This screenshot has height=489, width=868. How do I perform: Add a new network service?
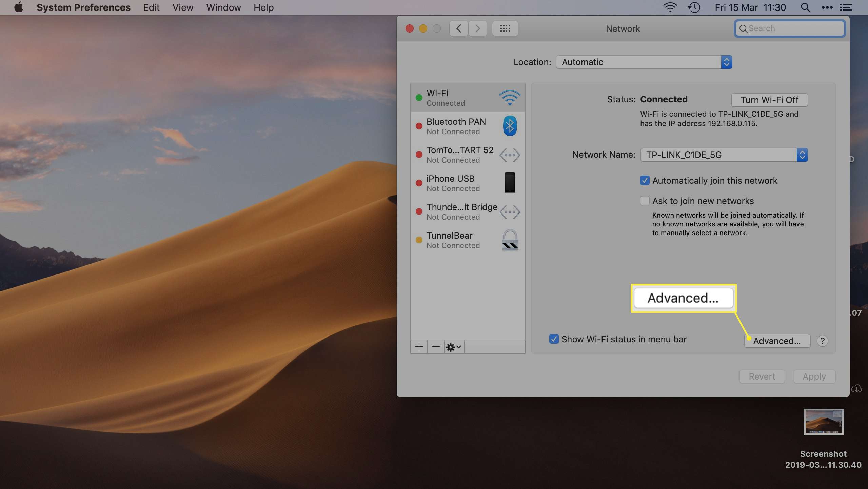coord(419,347)
